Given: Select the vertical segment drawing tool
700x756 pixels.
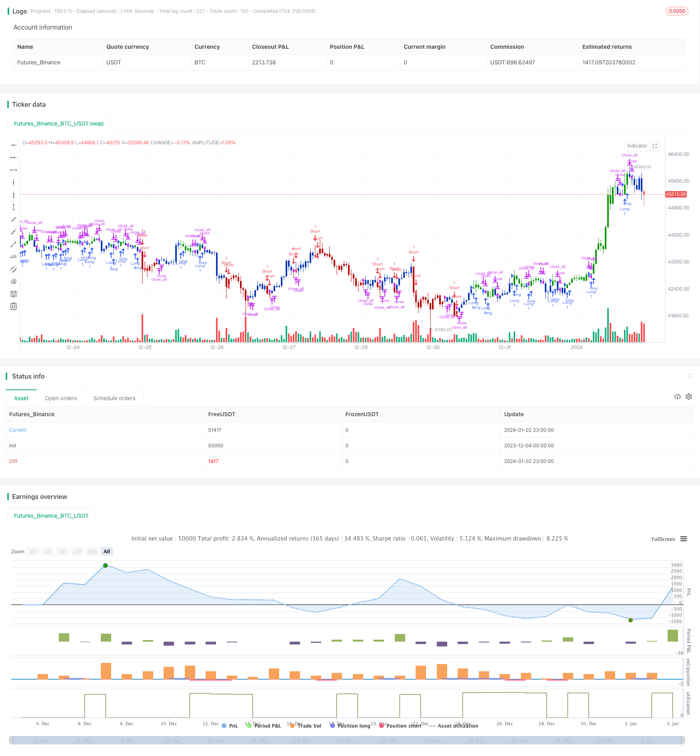Looking at the screenshot, I should pos(14,207).
